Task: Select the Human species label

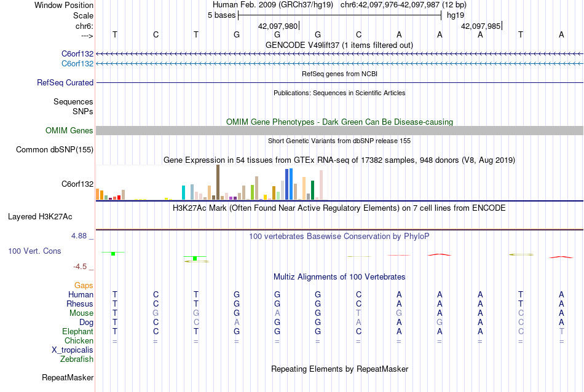Action: (x=81, y=294)
